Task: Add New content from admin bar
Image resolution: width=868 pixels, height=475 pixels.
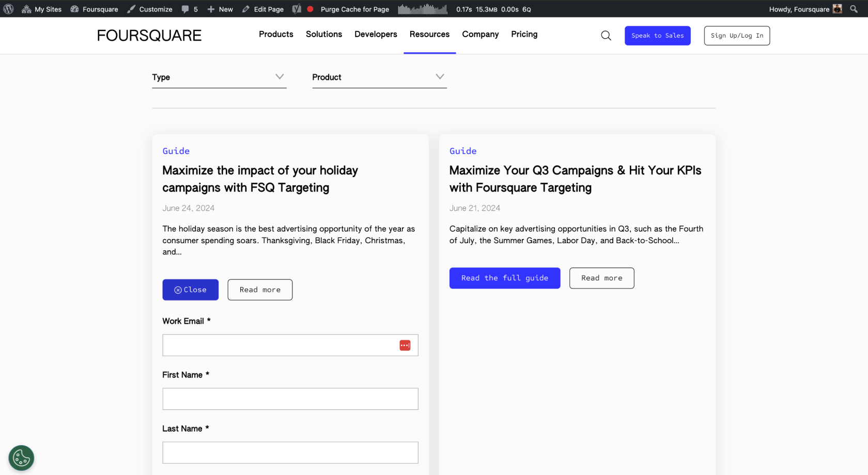Action: 220,9
